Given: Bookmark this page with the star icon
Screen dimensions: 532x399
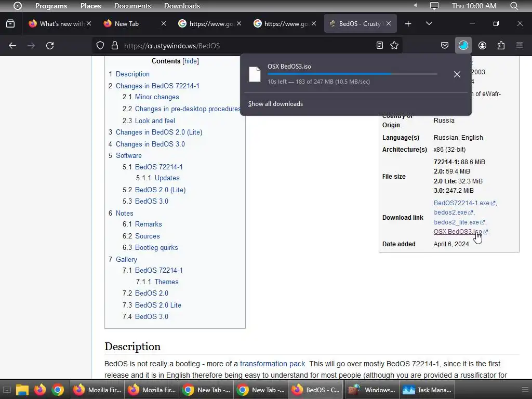Looking at the screenshot, I should 394,46.
